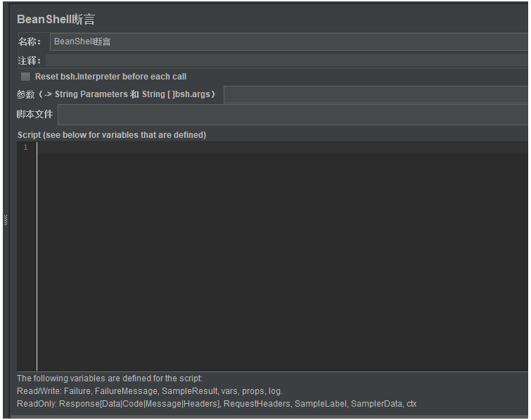Click the BeanShell断言 panel title heading
Image resolution: width=531 pixels, height=420 pixels.
[x=56, y=19]
